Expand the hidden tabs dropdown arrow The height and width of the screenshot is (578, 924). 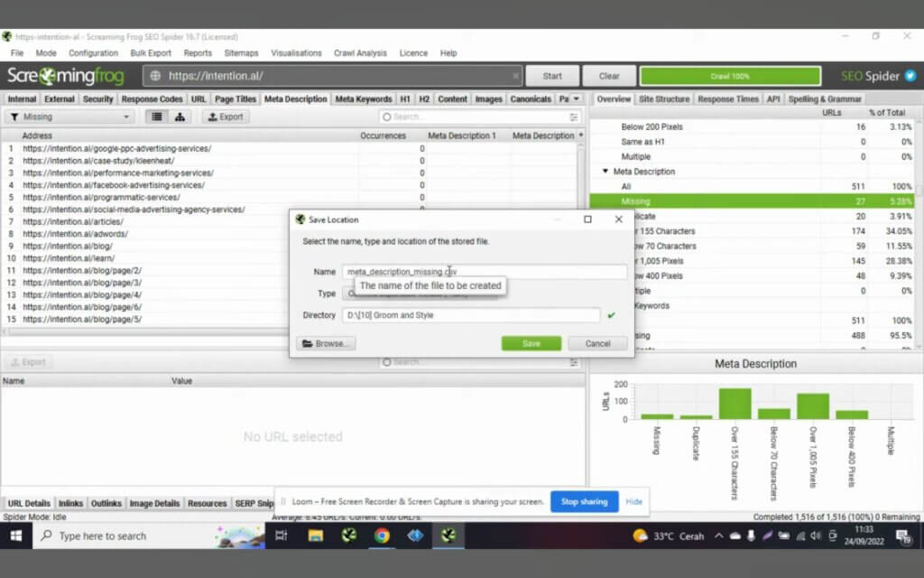pyautogui.click(x=577, y=98)
